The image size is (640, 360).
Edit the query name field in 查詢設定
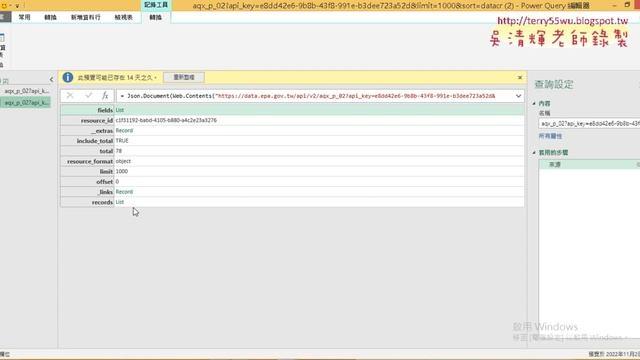(x=589, y=123)
